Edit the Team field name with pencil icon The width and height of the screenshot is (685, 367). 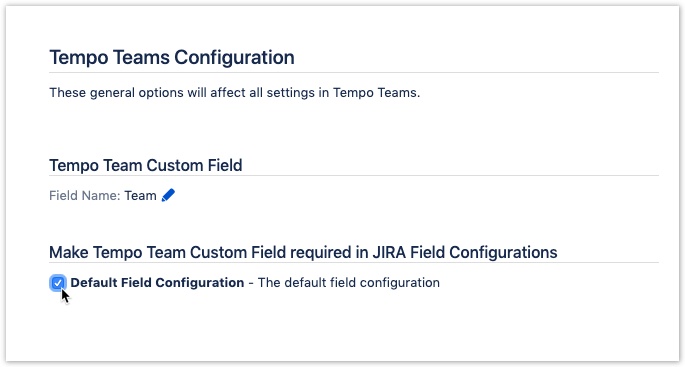point(168,195)
